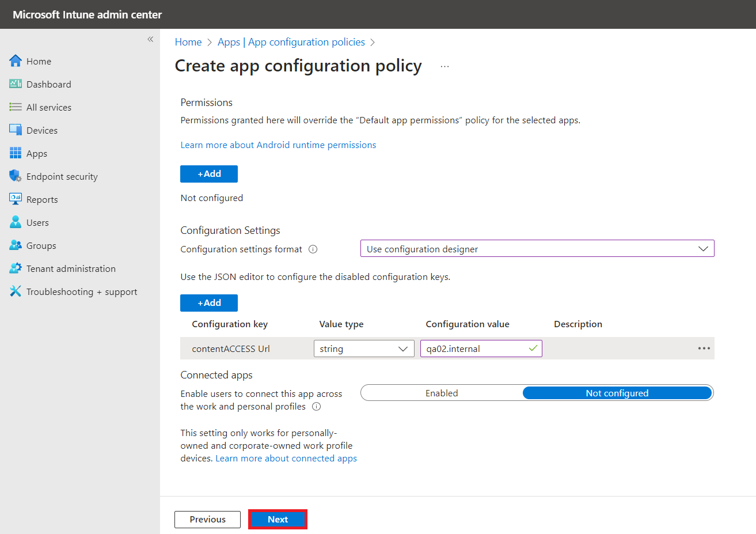Open the Dashboard chart icon
756x534 pixels.
[x=16, y=84]
